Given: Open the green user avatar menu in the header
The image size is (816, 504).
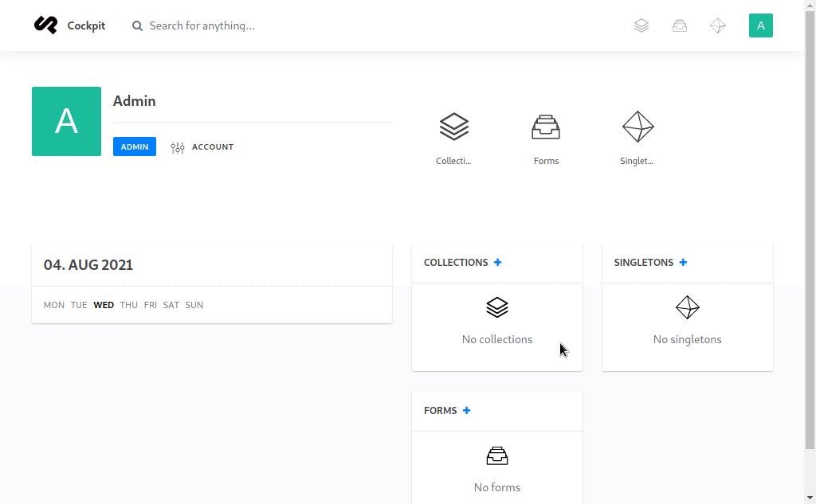Looking at the screenshot, I should pos(760,25).
